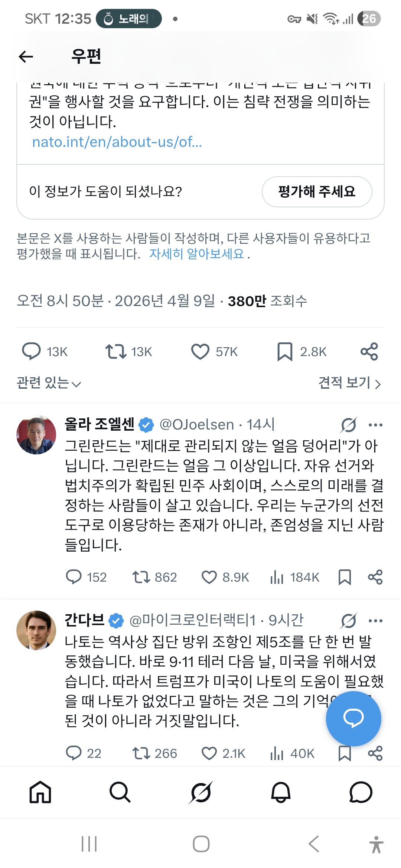Viewport: 401px width, 868px height.
Task: Open notifications bell tab
Action: coord(281,792)
